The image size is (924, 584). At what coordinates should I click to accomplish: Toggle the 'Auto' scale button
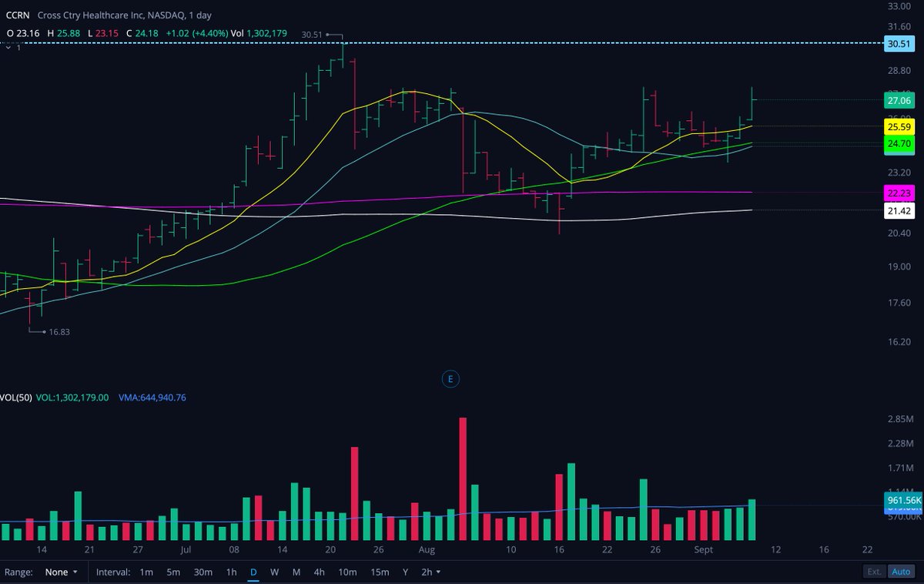pyautogui.click(x=899, y=572)
